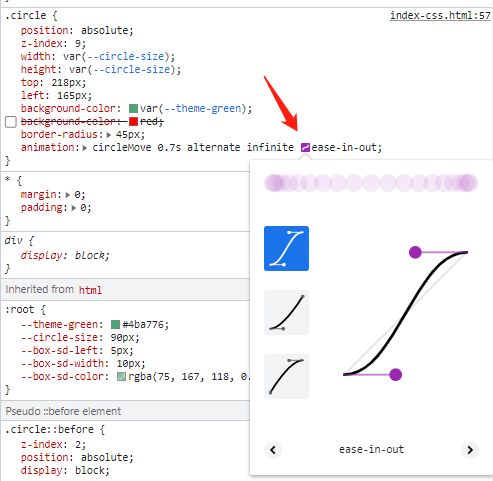Open the index-css.html:57 source link

[x=440, y=15]
